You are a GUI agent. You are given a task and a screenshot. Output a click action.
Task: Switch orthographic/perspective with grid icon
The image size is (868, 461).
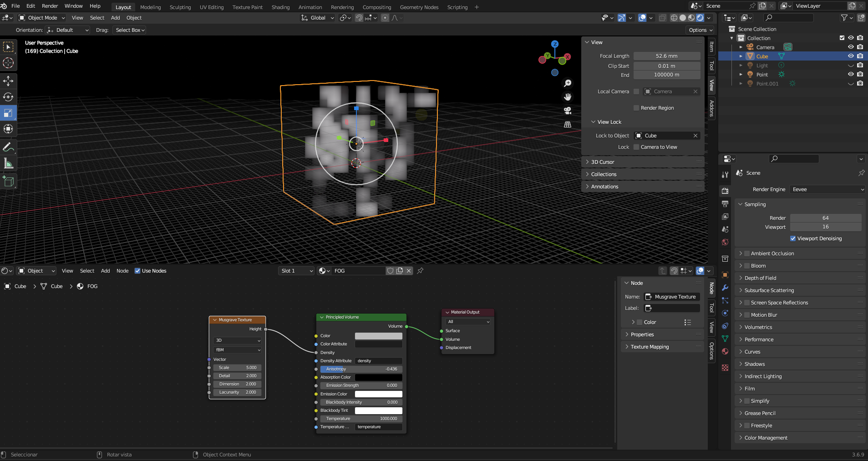(x=568, y=124)
